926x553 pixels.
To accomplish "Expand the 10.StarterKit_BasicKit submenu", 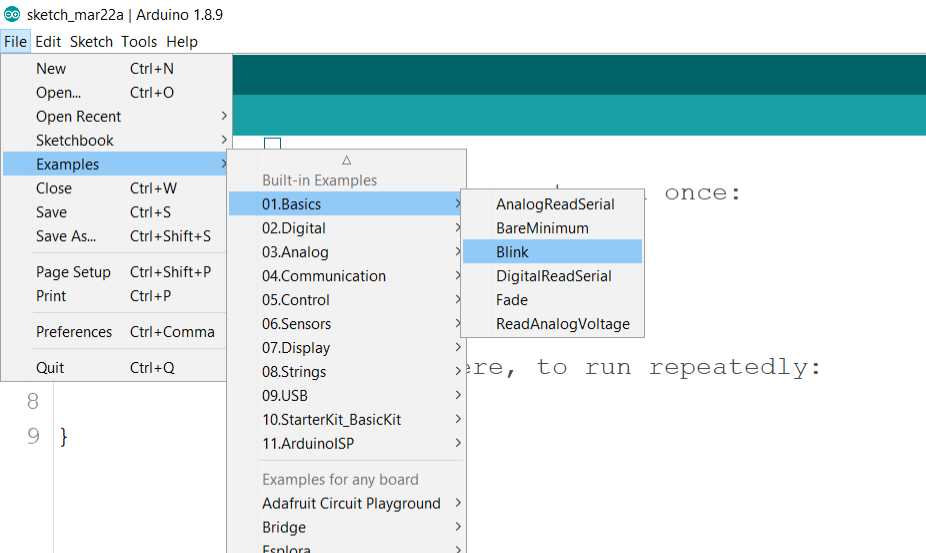I will pyautogui.click(x=346, y=419).
